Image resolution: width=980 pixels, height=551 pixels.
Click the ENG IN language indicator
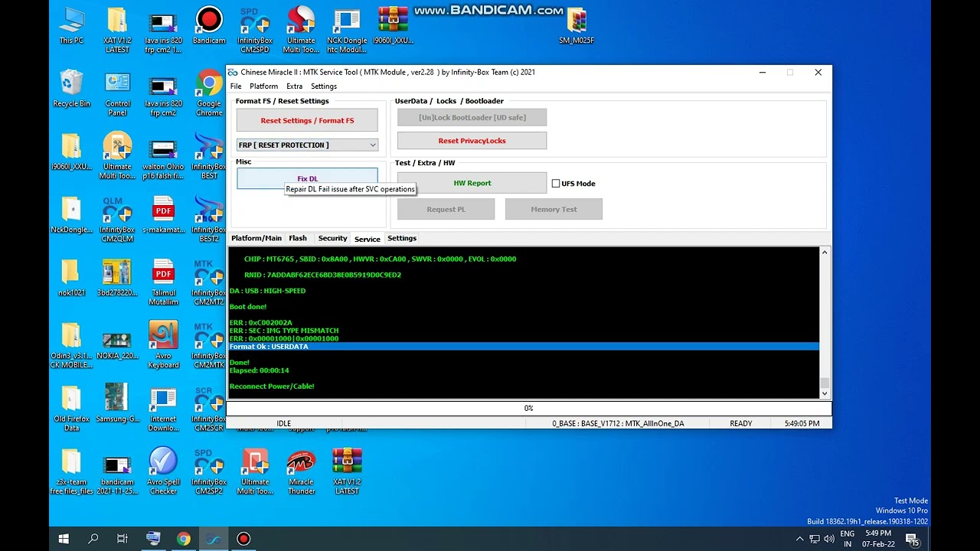[x=848, y=539]
